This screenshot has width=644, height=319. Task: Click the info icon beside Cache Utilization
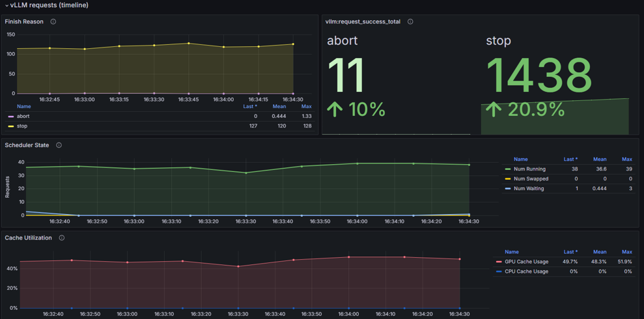pos(62,238)
